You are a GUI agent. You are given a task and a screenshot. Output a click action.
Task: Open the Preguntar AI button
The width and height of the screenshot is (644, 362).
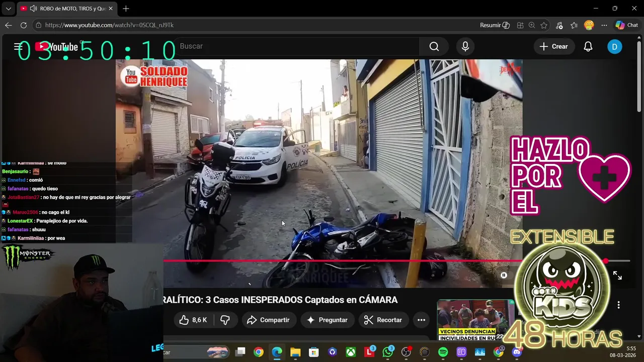click(x=327, y=320)
